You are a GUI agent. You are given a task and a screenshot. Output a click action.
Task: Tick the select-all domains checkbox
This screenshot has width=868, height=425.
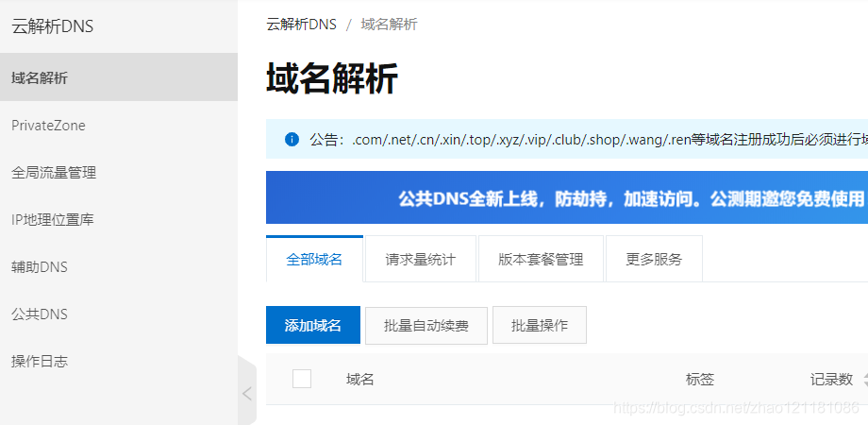[x=302, y=379]
